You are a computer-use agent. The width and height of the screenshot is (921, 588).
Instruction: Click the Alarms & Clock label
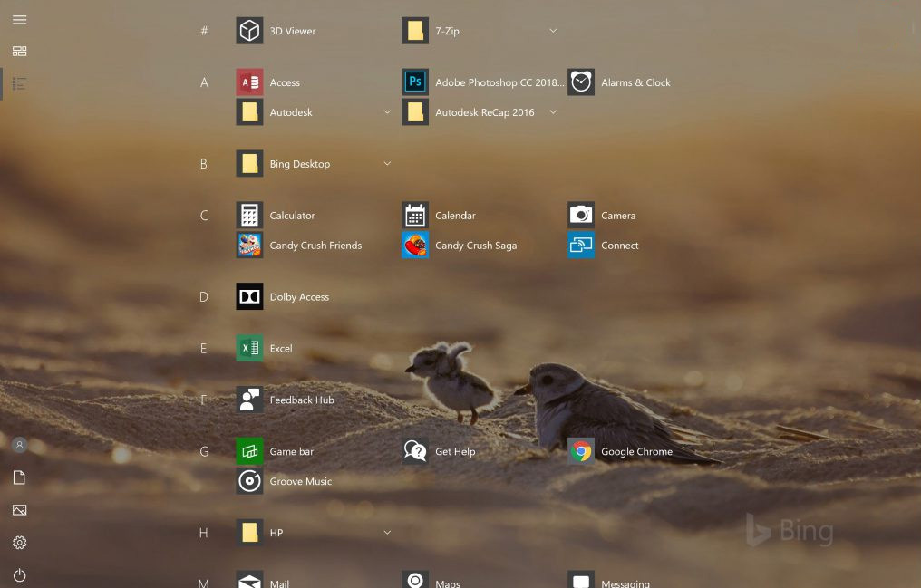click(635, 82)
